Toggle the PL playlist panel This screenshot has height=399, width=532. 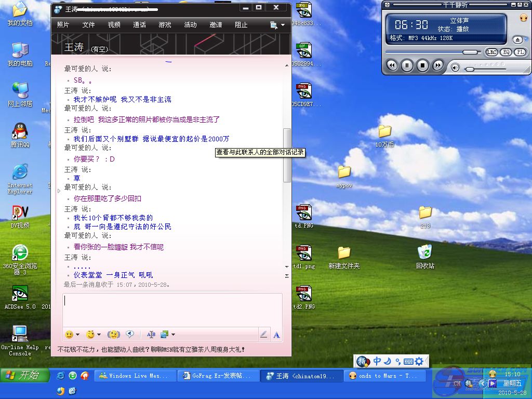pyautogui.click(x=520, y=52)
